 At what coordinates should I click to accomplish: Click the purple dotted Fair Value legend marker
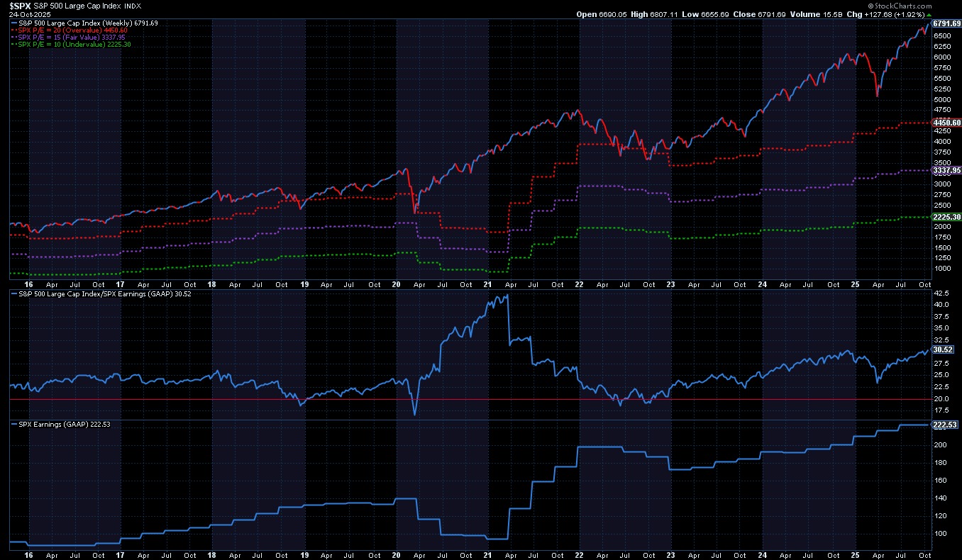(13, 38)
